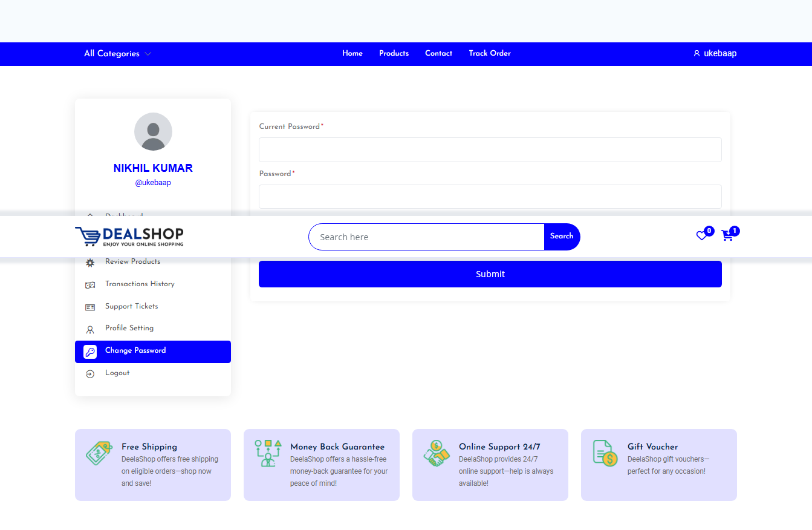Click the DealShop logo
Image resolution: width=812 pixels, height=530 pixels.
tap(129, 237)
